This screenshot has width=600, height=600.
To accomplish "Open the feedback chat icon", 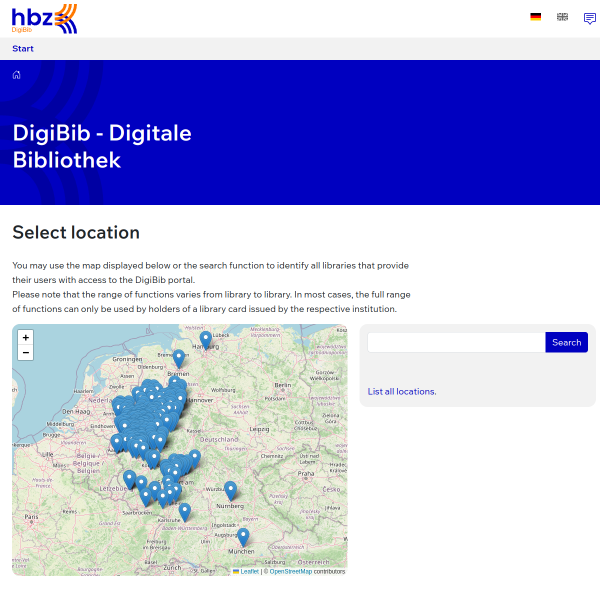I will [589, 18].
